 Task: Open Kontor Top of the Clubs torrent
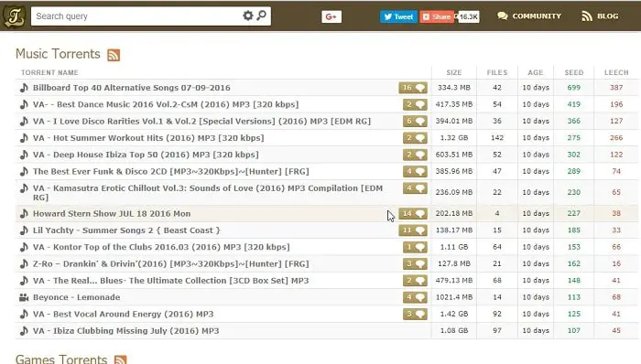tap(161, 247)
